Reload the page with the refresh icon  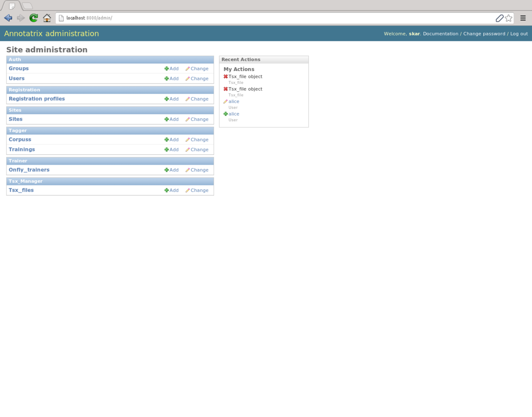click(33, 18)
